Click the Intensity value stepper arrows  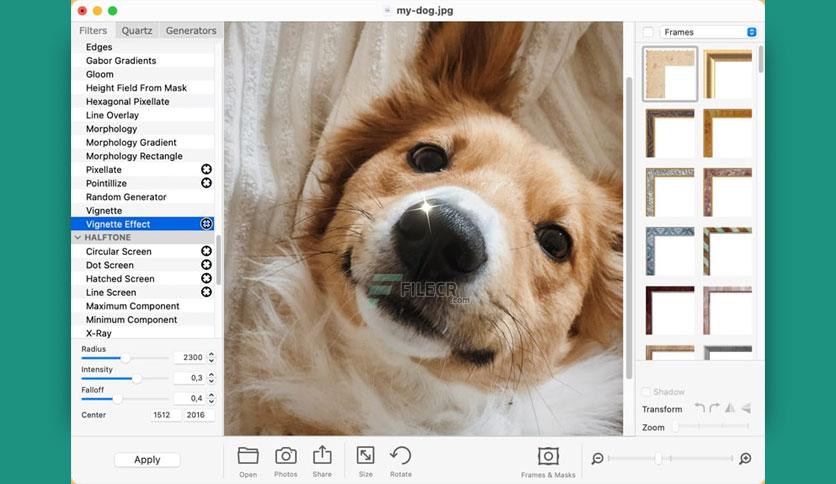pos(211,377)
